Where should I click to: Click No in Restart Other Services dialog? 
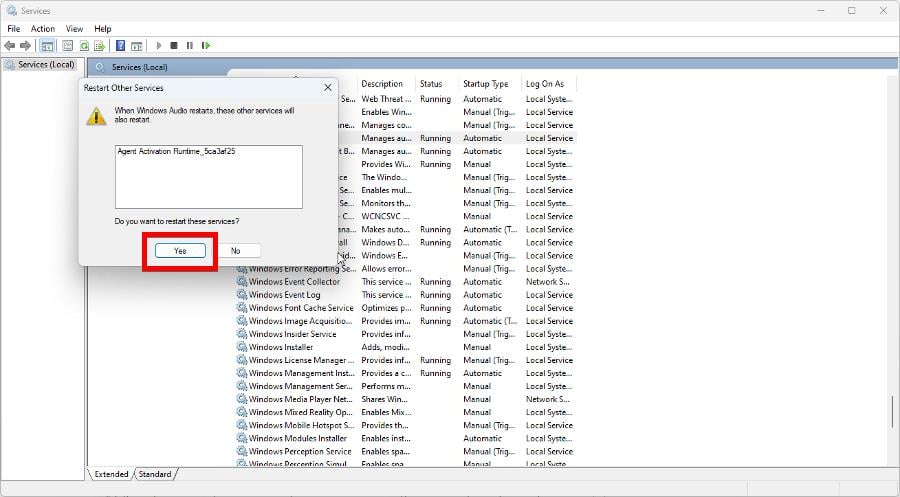(x=235, y=251)
